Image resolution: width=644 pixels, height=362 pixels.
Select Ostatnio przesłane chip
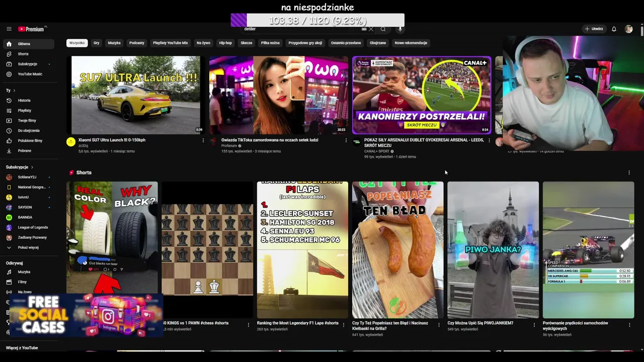346,43
